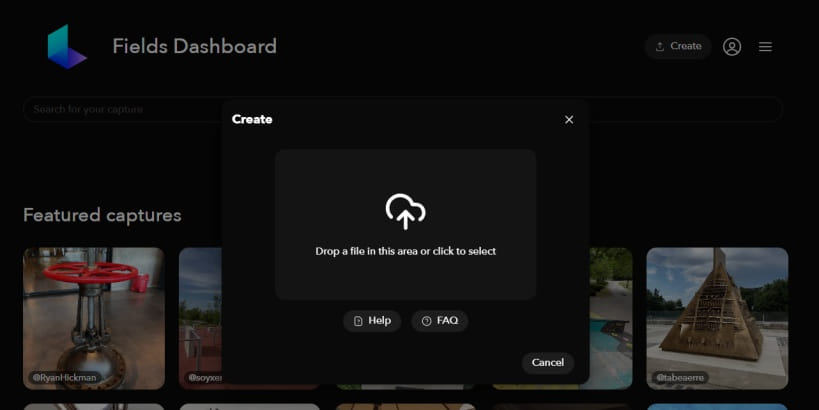Open the red valve wheel capture thumbnail

(94, 318)
